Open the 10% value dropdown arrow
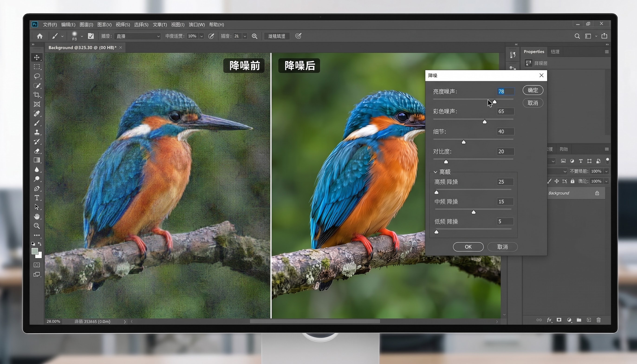Screen dimensions: 637x364 coord(201,36)
